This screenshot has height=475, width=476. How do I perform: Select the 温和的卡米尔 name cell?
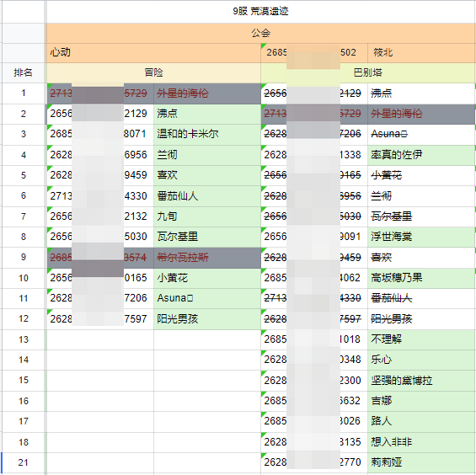pyautogui.click(x=207, y=134)
